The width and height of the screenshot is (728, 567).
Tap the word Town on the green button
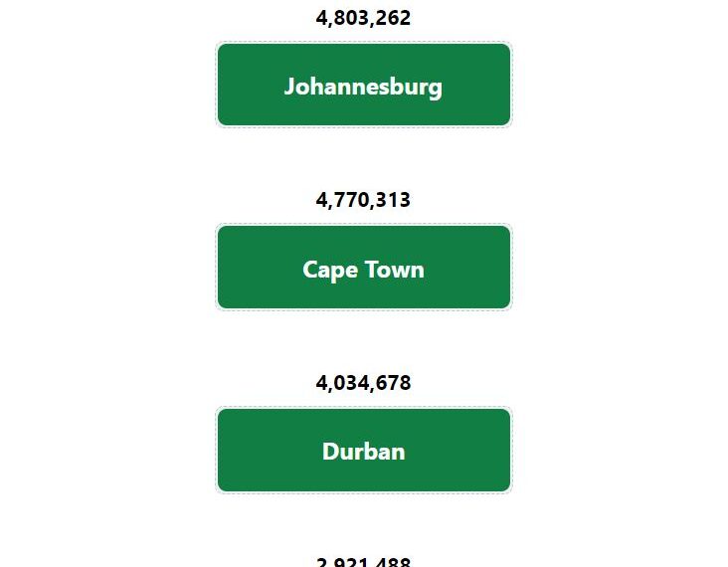pyautogui.click(x=394, y=270)
